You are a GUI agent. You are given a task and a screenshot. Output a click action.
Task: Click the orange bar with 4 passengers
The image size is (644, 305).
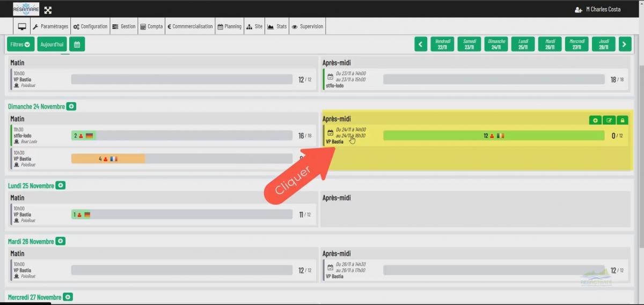(108, 159)
